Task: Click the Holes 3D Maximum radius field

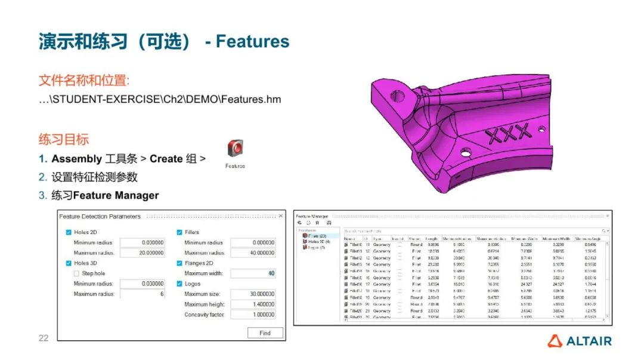Action: (x=143, y=294)
